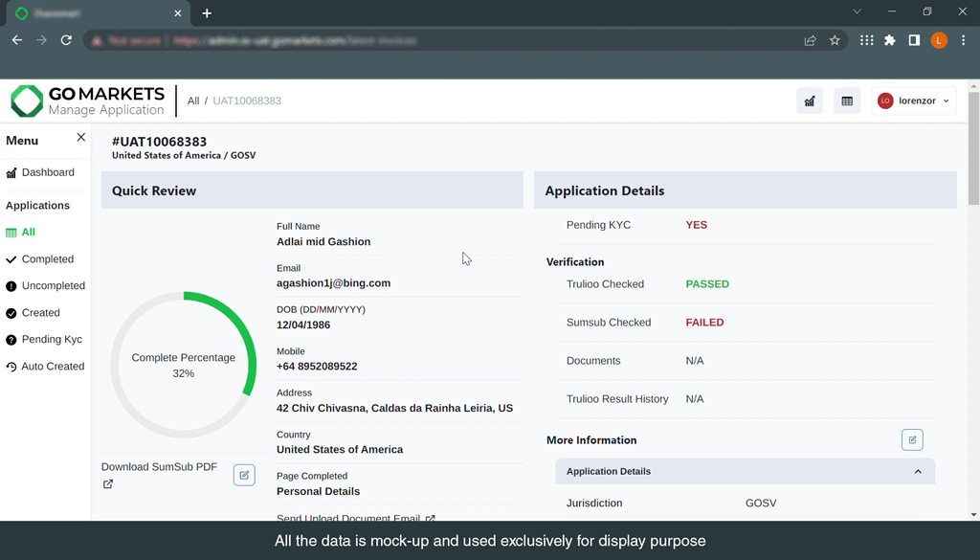Collapse the Application Details accordion

[745, 471]
